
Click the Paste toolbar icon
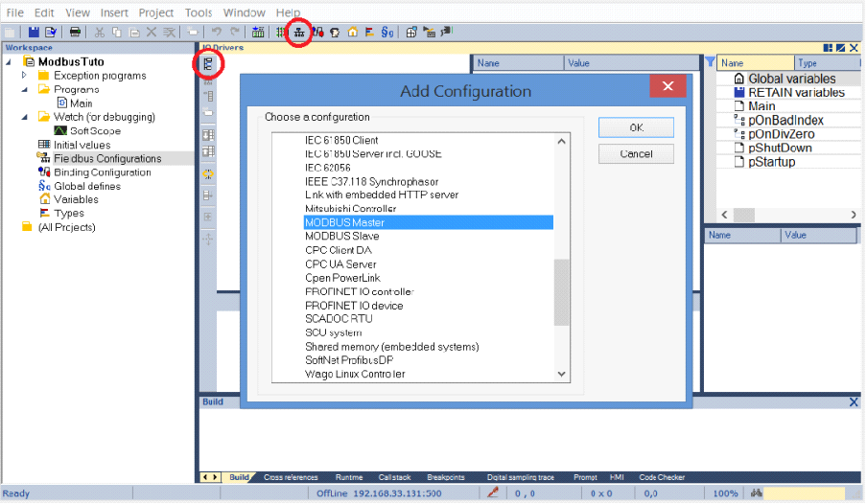click(134, 32)
